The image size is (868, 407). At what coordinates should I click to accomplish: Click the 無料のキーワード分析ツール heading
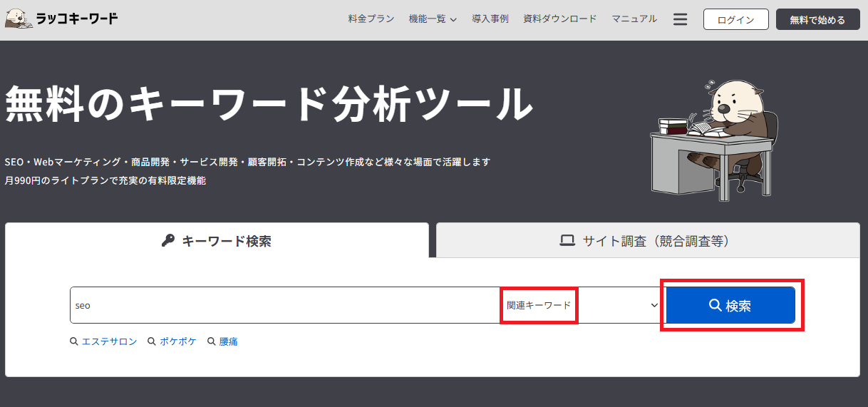click(x=269, y=104)
